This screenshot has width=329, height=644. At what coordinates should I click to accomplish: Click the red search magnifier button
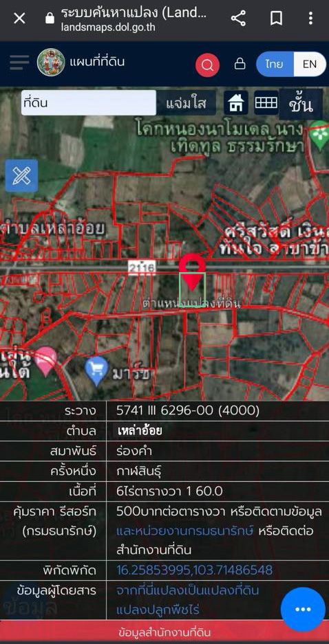click(x=207, y=65)
